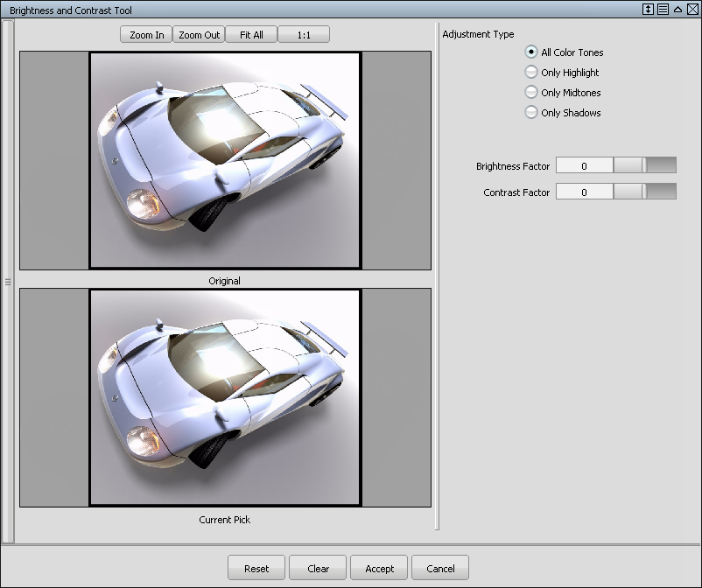Click the Current Pick preview image
702x588 pixels.
(224, 398)
